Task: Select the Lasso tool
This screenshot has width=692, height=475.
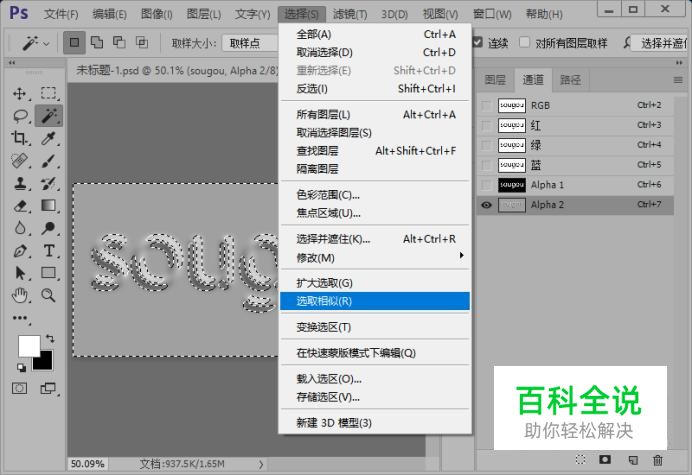Action: tap(20, 116)
